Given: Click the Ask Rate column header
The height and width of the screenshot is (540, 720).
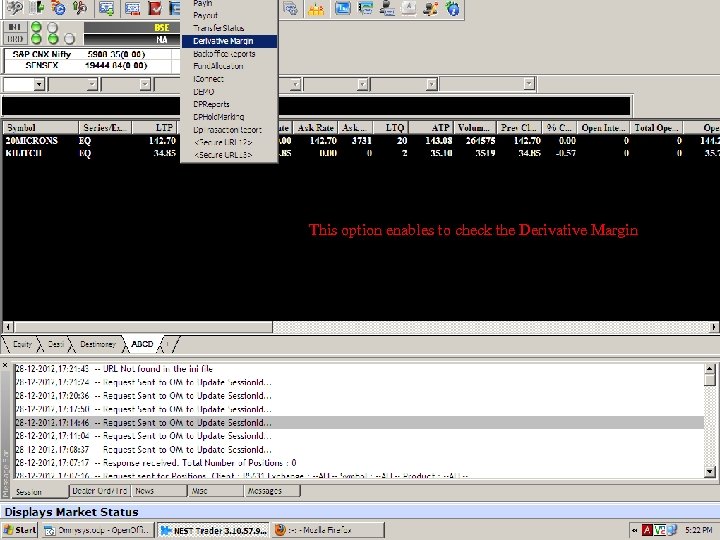Looking at the screenshot, I should click(315, 127).
